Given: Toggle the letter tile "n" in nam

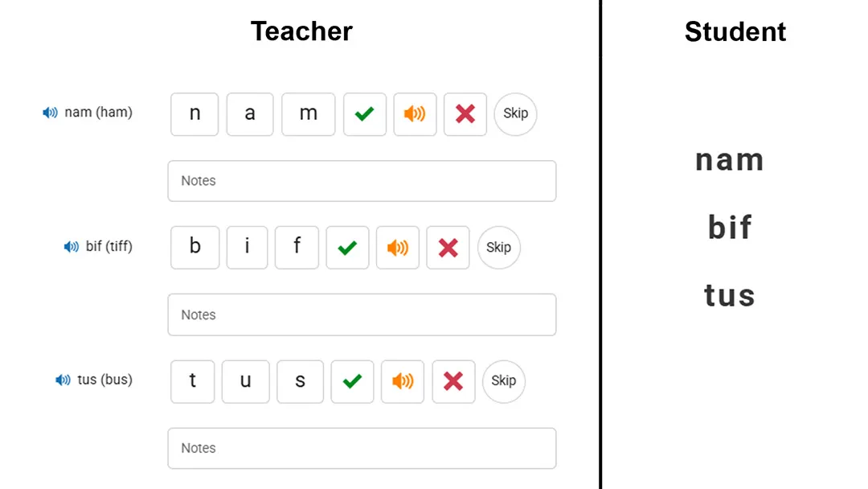Looking at the screenshot, I should (194, 114).
